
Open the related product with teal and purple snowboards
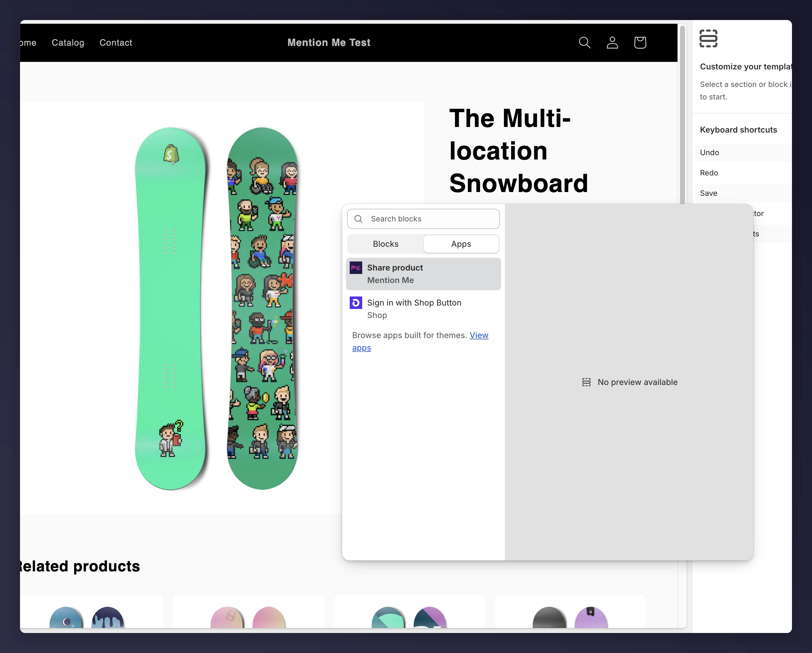coord(409,612)
